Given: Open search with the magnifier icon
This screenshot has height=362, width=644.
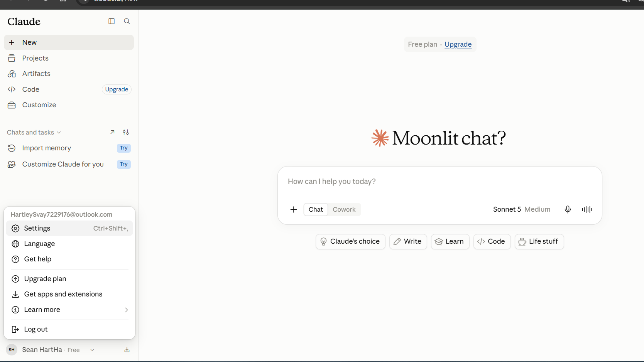Looking at the screenshot, I should [127, 21].
